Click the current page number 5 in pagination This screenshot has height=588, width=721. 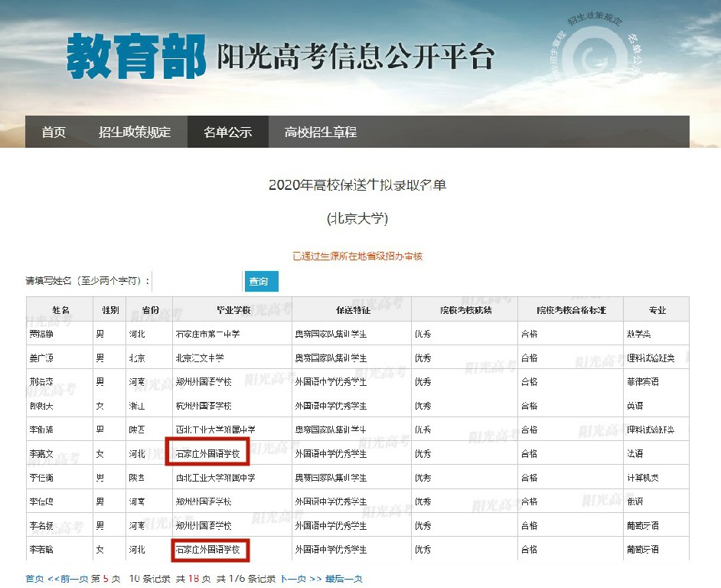click(x=106, y=579)
